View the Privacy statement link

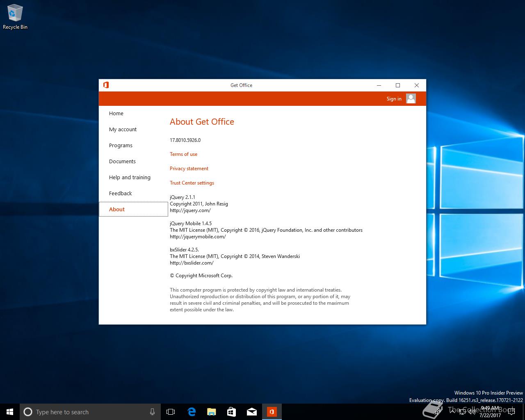pyautogui.click(x=189, y=169)
